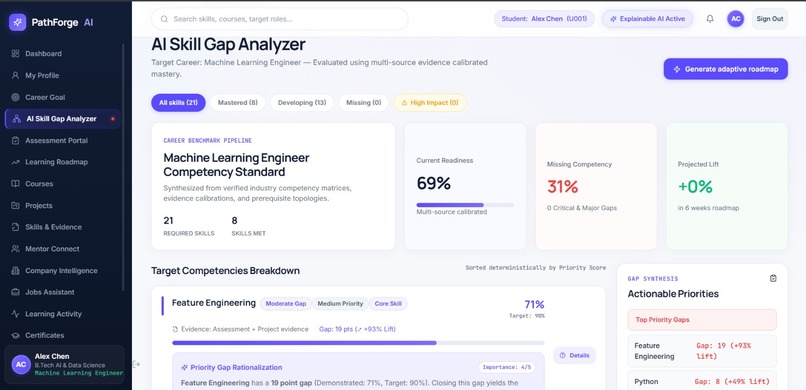Click the Current Readiness progress bar

coord(465,205)
